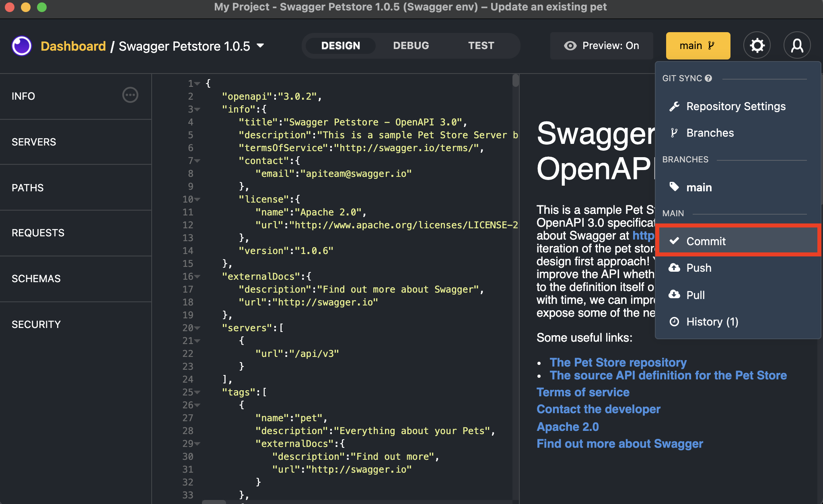Navigate to SERVERS section in sidebar
The width and height of the screenshot is (823, 504).
click(76, 142)
